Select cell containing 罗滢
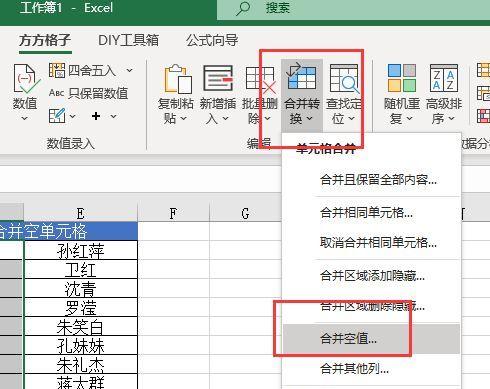Image resolution: width=490 pixels, height=389 pixels. click(x=81, y=307)
